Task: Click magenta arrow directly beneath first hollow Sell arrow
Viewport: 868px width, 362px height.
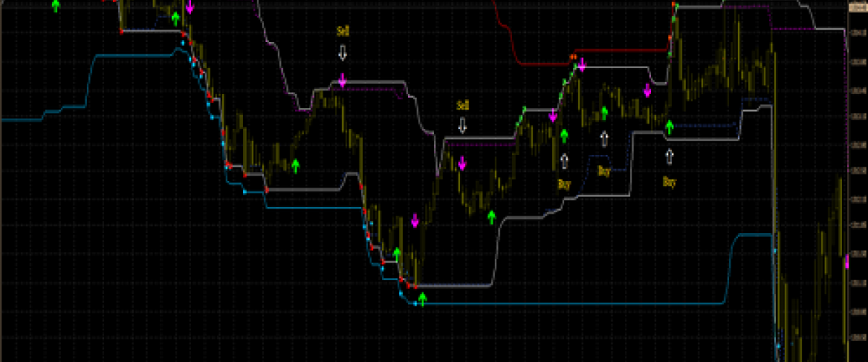Action: point(343,80)
